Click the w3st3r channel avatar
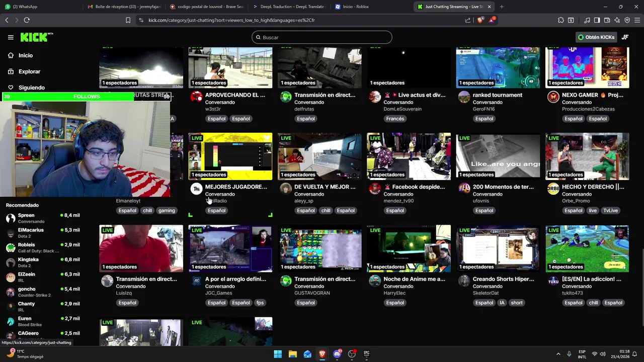This screenshot has width=644, height=362. pos(197,97)
